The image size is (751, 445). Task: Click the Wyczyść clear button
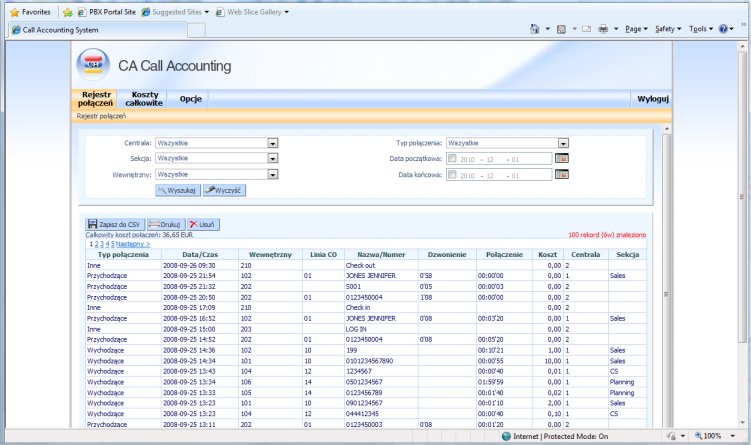point(224,191)
